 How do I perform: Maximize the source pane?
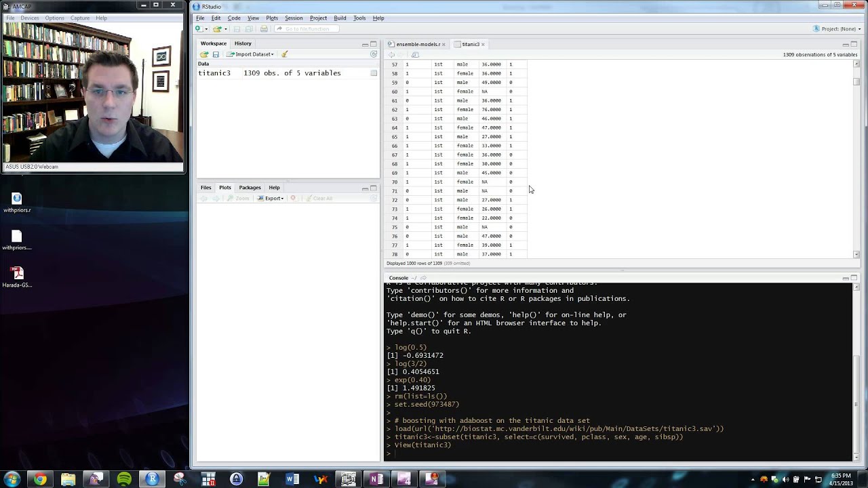854,44
